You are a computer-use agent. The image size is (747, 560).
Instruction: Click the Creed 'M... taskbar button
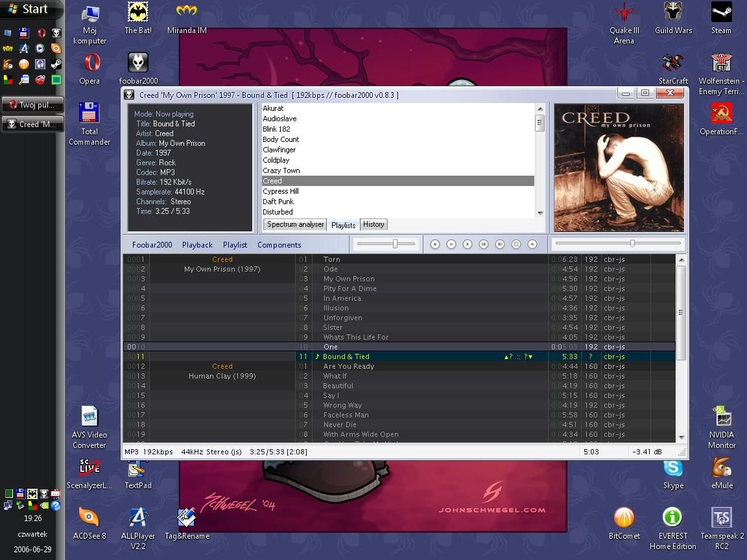32,124
